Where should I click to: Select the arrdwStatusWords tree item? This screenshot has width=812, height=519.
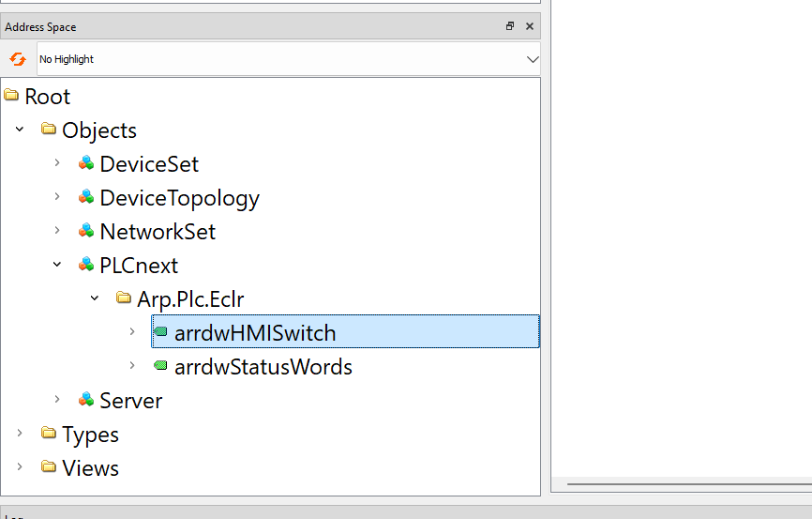(x=263, y=366)
